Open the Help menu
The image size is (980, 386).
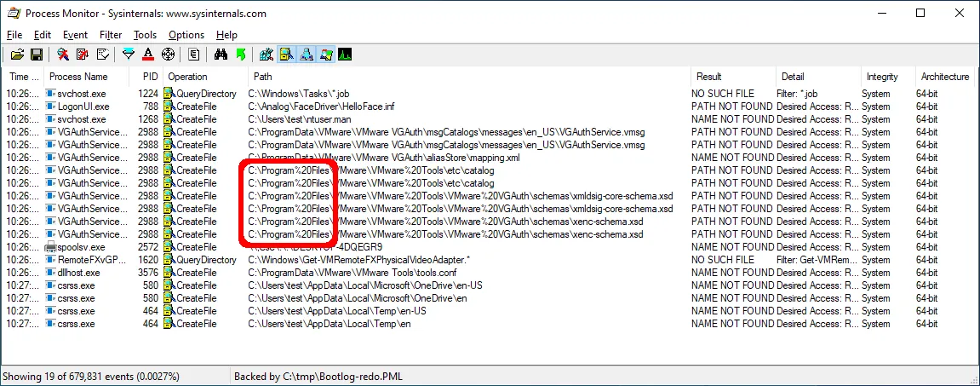pos(226,35)
